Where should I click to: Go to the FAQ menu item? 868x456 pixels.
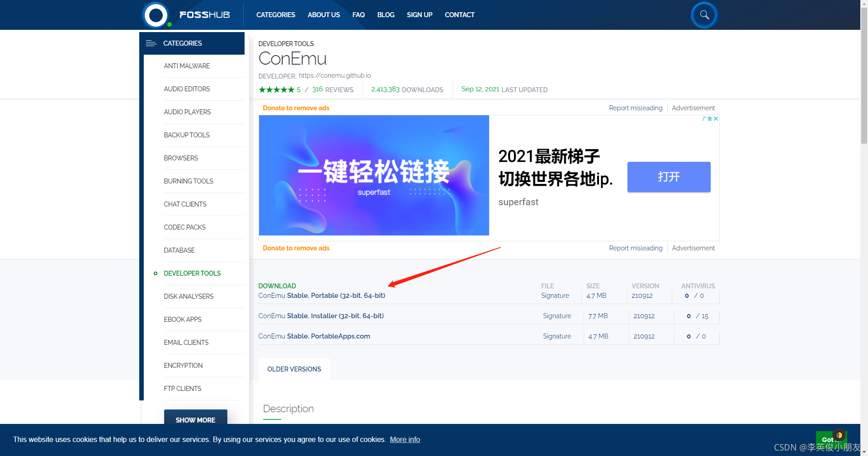pos(359,15)
